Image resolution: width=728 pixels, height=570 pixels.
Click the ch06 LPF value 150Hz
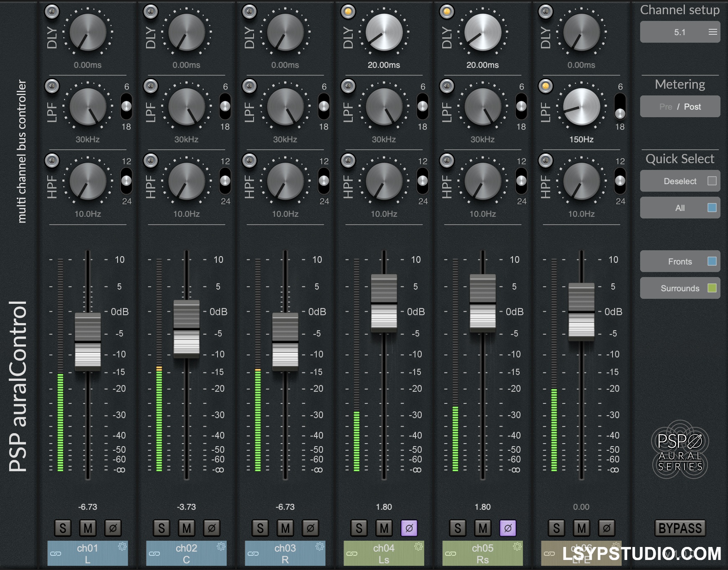tap(582, 139)
